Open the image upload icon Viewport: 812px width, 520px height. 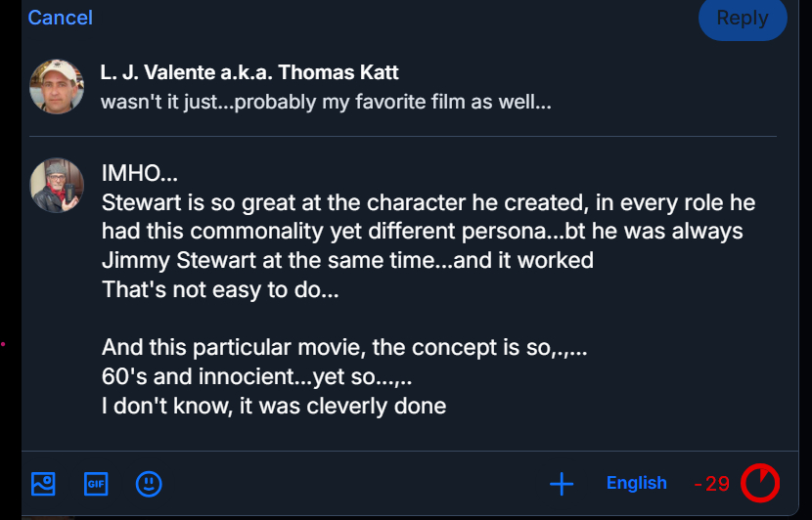click(x=43, y=483)
